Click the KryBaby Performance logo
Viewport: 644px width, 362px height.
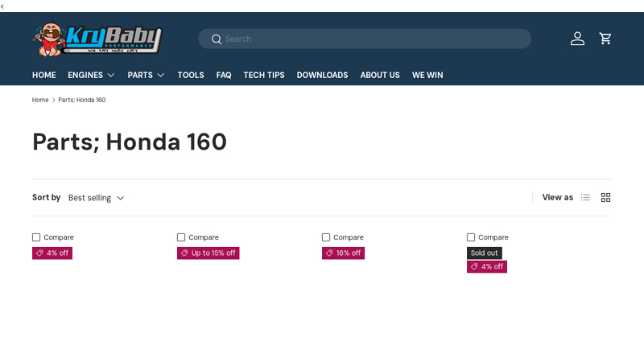click(x=97, y=39)
